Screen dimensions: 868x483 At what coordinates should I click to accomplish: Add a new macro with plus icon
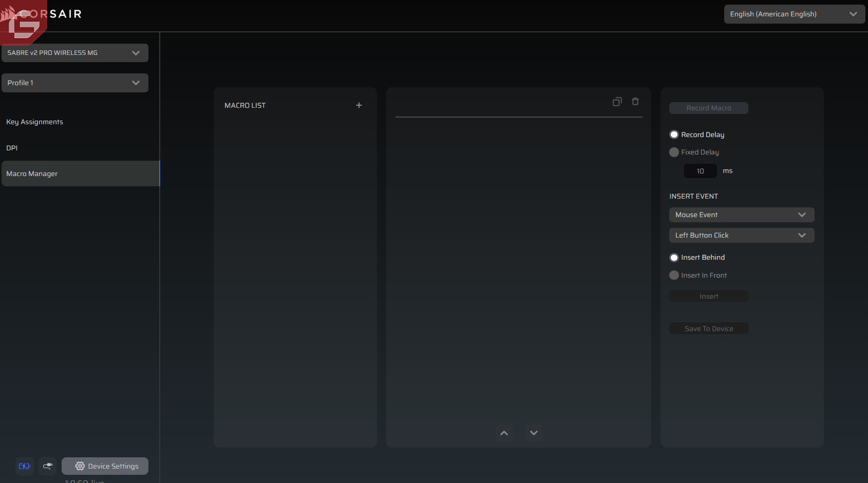[358, 105]
